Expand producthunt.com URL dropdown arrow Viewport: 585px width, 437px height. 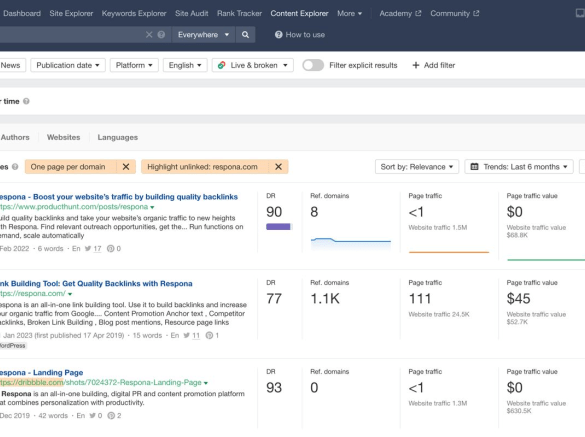(152, 207)
